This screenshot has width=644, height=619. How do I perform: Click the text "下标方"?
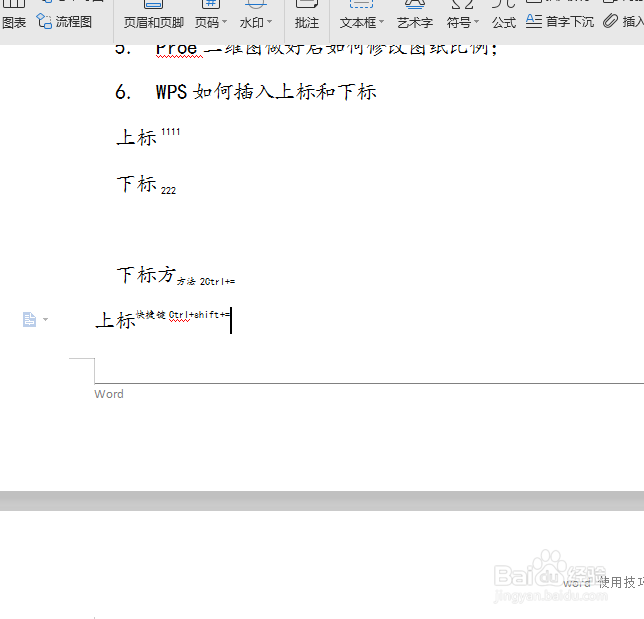point(147,275)
